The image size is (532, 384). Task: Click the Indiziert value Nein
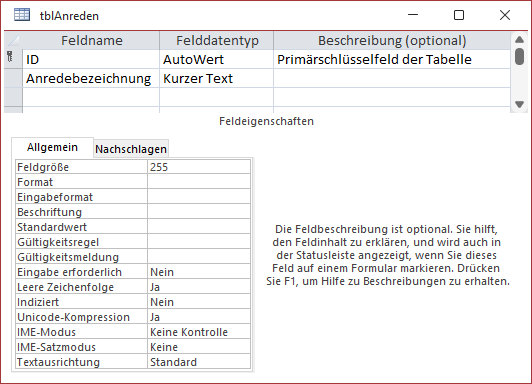(x=199, y=302)
